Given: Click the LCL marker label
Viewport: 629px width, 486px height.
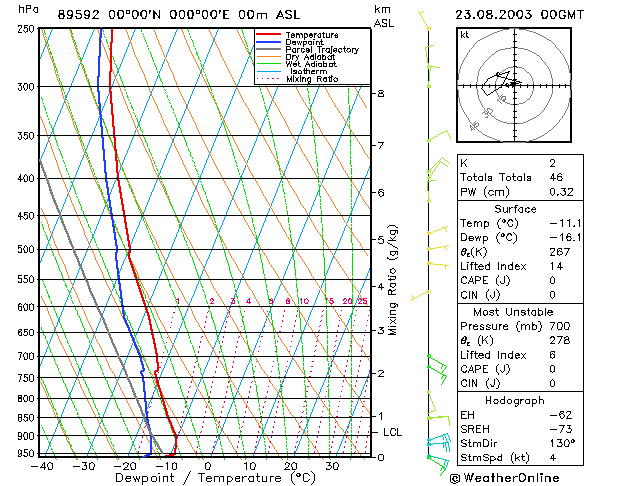Looking at the screenshot, I should click(392, 432).
